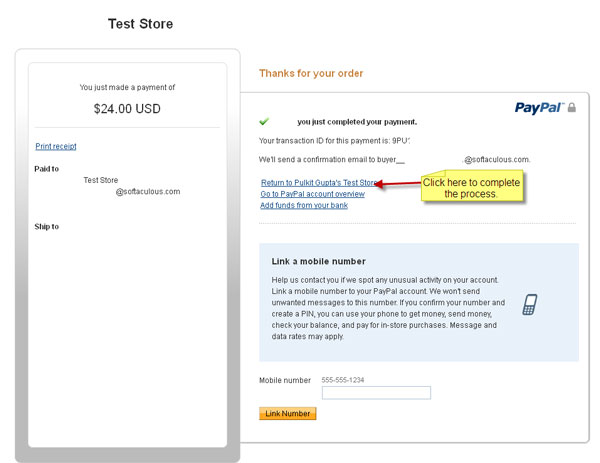Click the yellow 'Click here to complete' note
This screenshot has width=600, height=463.
(x=472, y=186)
